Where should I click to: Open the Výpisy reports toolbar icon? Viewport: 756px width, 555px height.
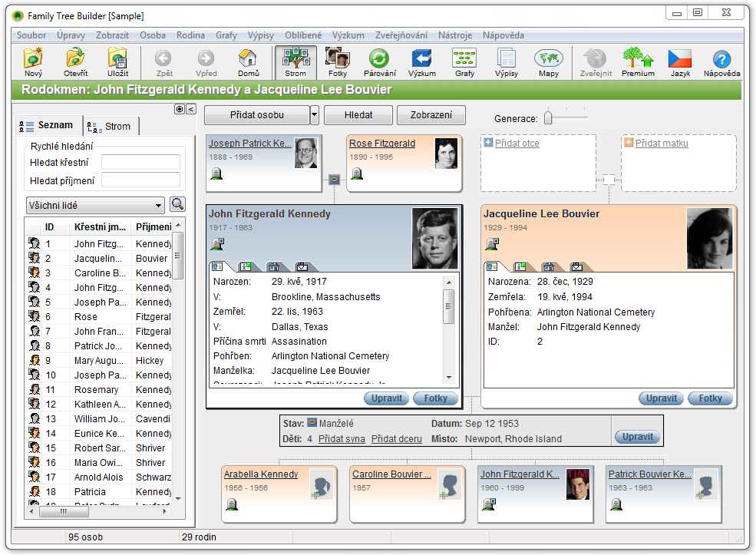click(507, 62)
